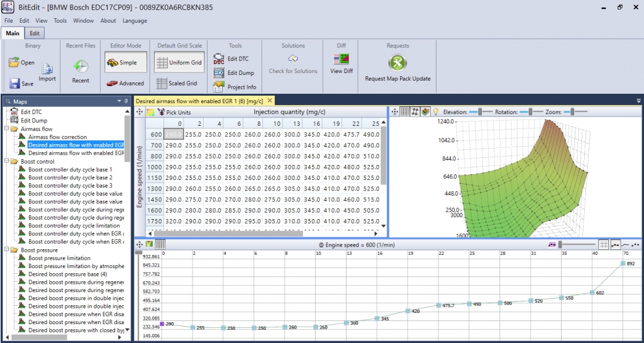The image size is (644, 343).
Task: Toggle the surface fill icon in the 3D view
Action: point(425,111)
